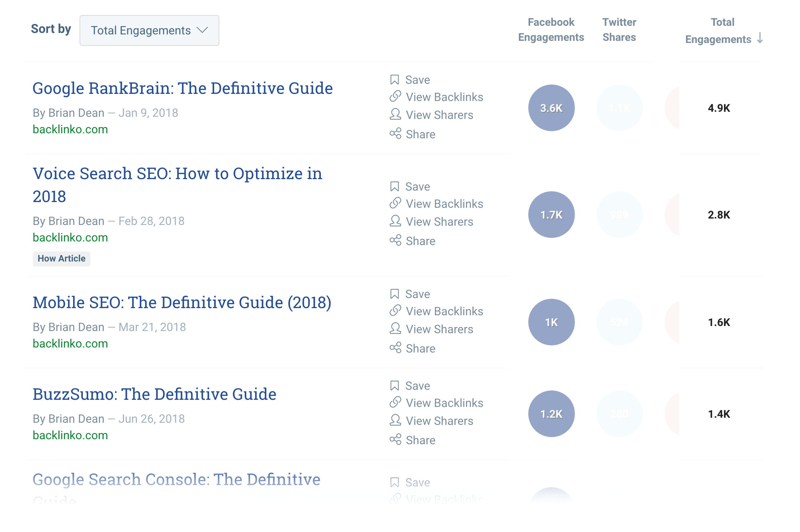Click backlinko.com under Google RankBrain article
This screenshot has height=532, width=800.
click(x=70, y=129)
